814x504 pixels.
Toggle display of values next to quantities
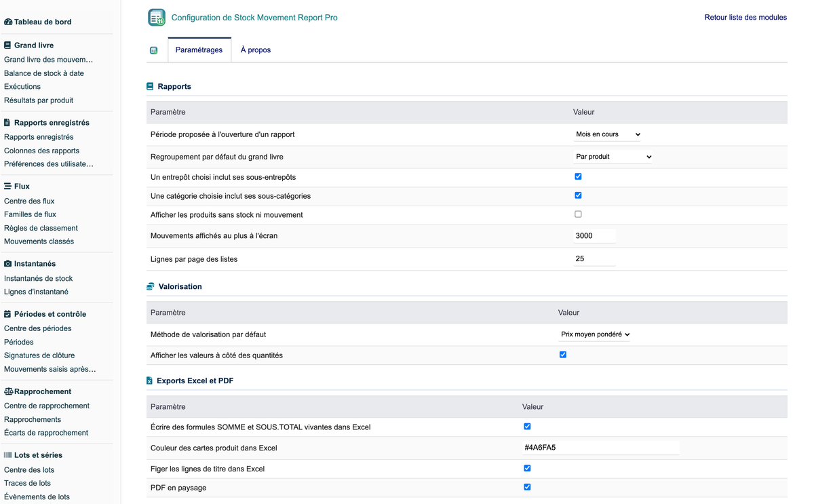point(563,355)
